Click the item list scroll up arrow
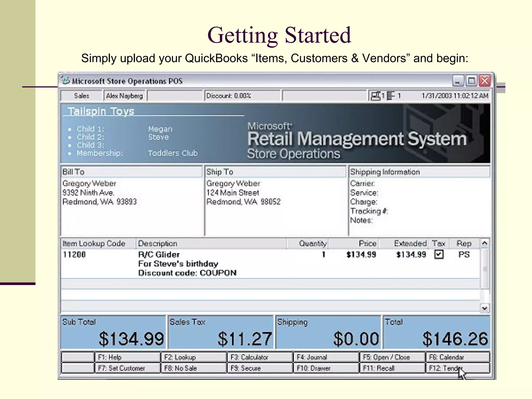The height and width of the screenshot is (399, 532). 484,243
